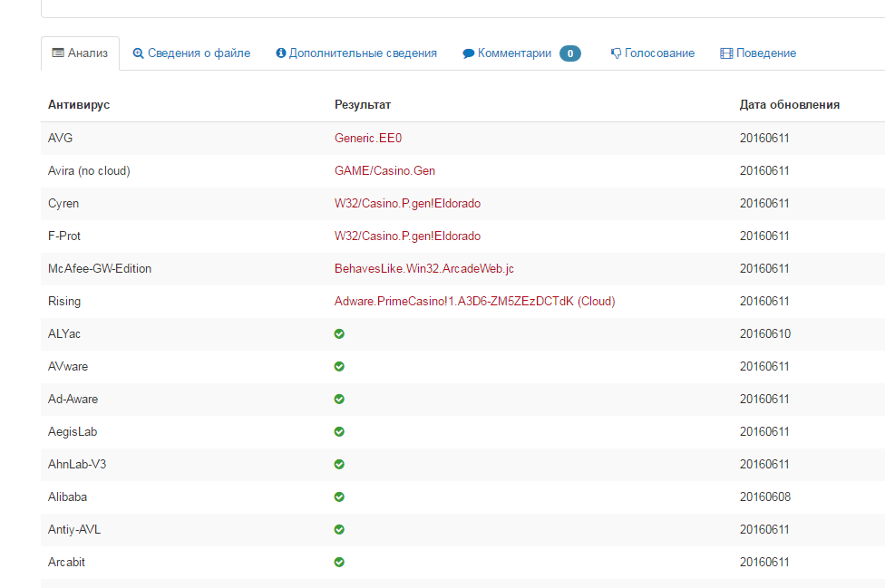885x588 pixels.
Task: Click the list icon beside Анализ
Action: (x=58, y=53)
